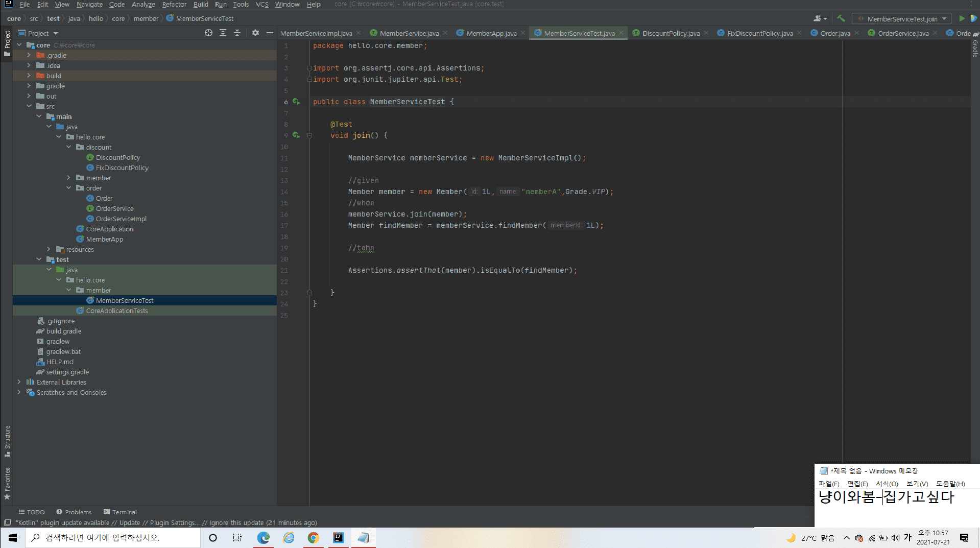Screen dimensions: 980x548
Task: Open Notepad 서식(O) menu
Action: pos(887,484)
